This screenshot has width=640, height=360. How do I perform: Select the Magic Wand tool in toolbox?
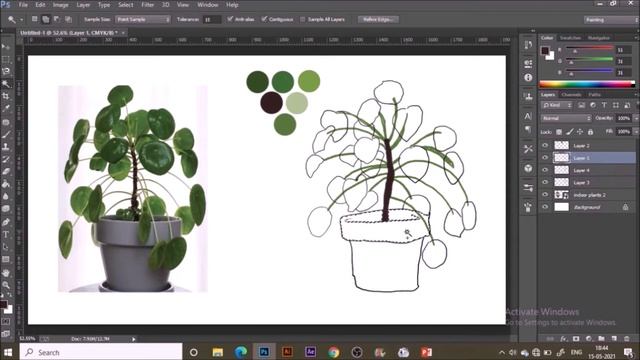coord(6,84)
